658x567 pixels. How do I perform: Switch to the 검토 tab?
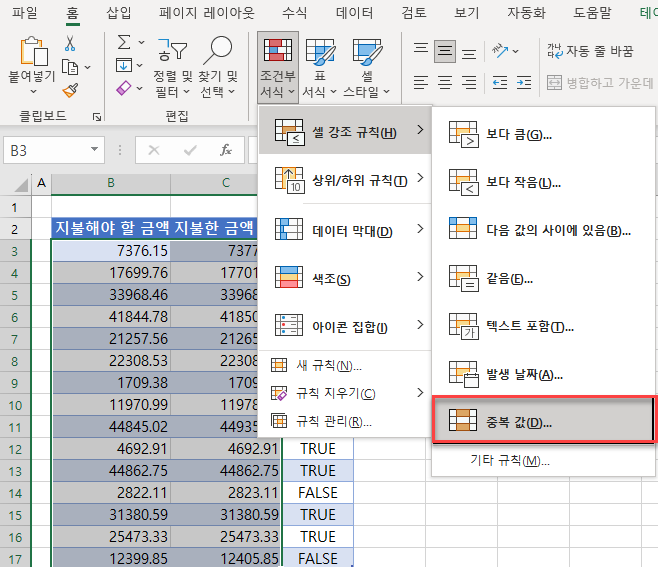click(414, 13)
